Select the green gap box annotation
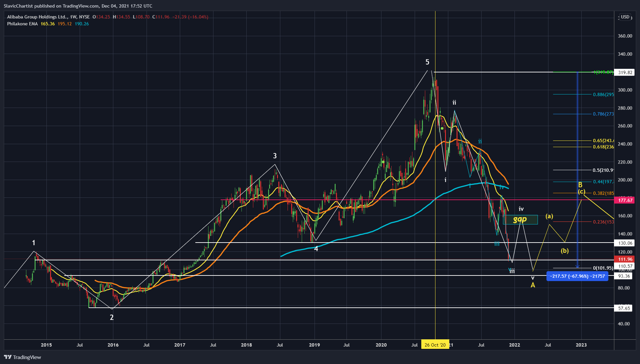This screenshot has width=640, height=364. 520,220
